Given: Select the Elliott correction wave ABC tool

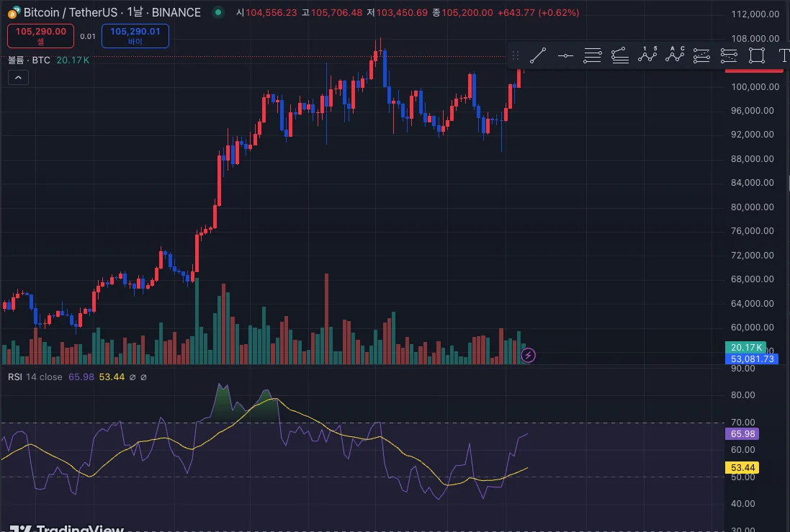Looking at the screenshot, I should (x=675, y=55).
